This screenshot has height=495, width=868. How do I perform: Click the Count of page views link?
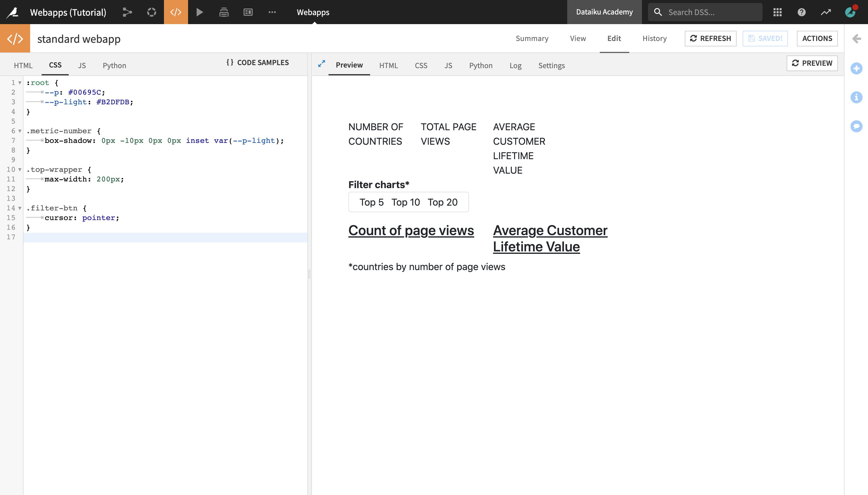(x=411, y=231)
